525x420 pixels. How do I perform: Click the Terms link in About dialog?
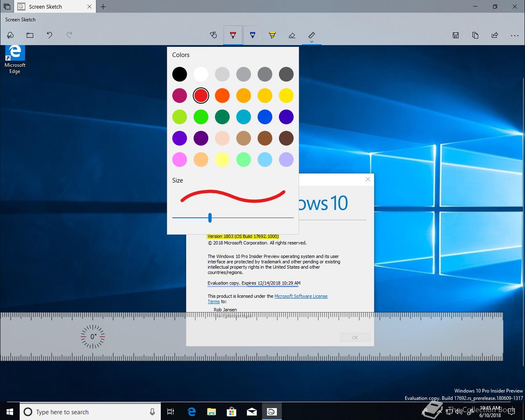pyautogui.click(x=214, y=301)
